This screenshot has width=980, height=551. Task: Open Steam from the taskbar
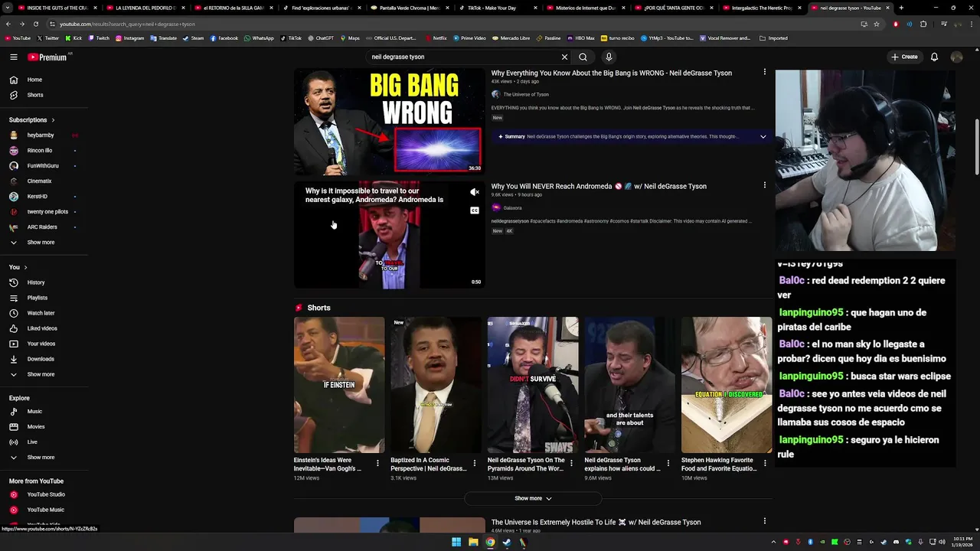[507, 543]
